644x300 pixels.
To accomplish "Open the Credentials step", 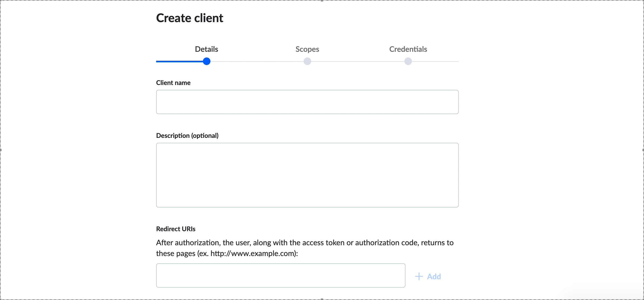I will pos(408,49).
